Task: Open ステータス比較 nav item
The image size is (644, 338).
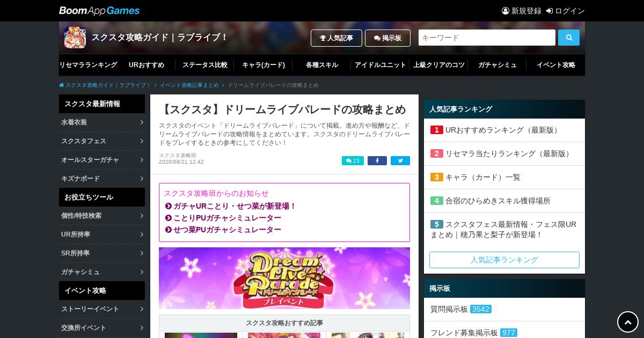Action: (x=205, y=65)
